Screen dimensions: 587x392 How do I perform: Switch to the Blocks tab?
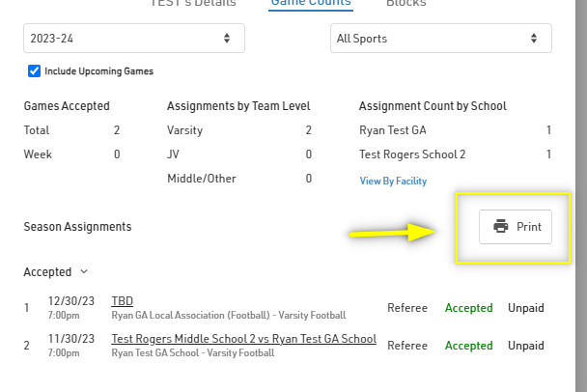pos(405,4)
